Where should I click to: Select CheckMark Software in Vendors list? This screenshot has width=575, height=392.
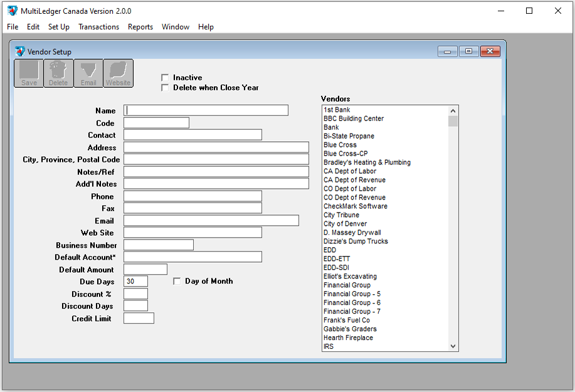pyautogui.click(x=355, y=206)
